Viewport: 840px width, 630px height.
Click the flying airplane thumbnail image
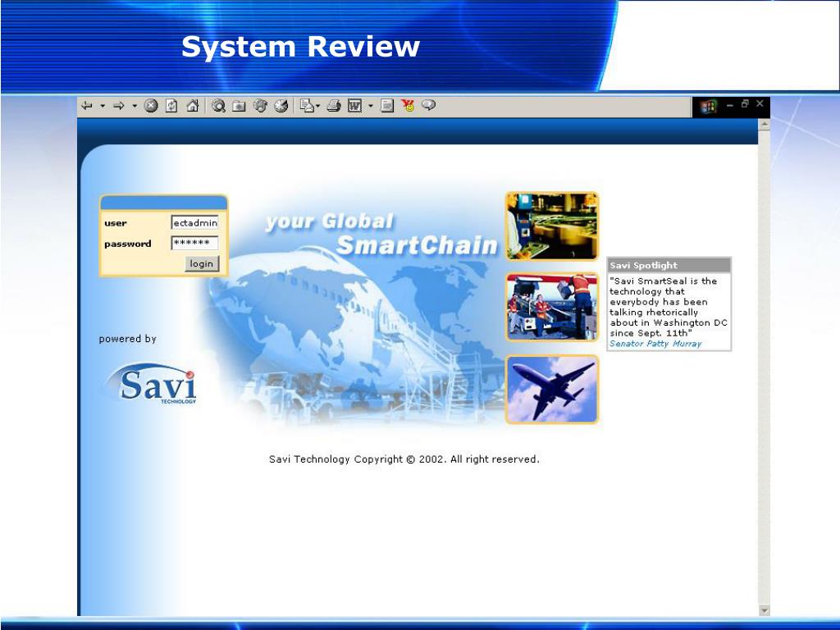552,390
